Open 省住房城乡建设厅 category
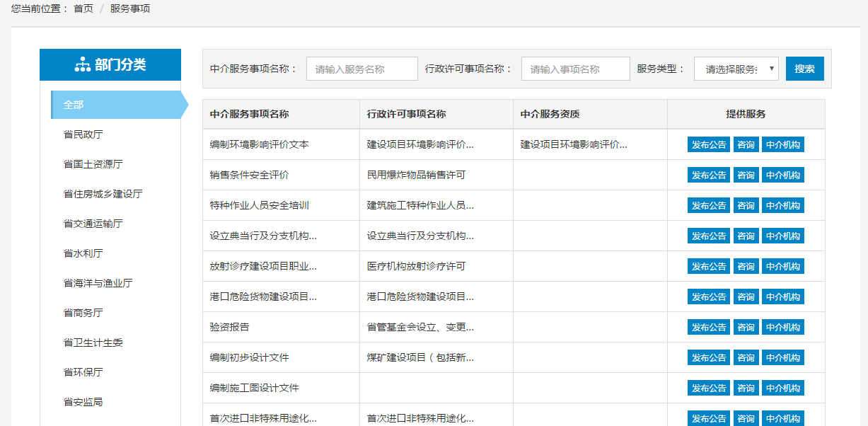The image size is (868, 426). coord(103,194)
